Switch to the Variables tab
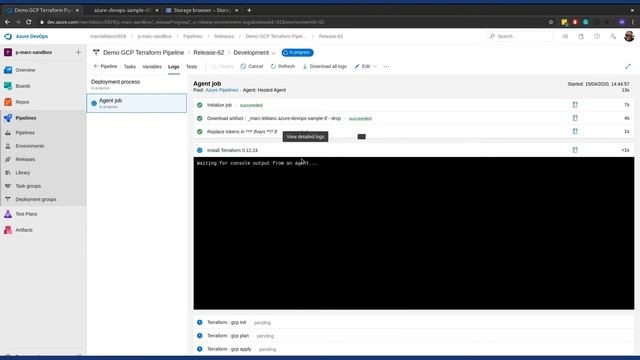Viewport: 640px width, 360px height. coord(152,67)
